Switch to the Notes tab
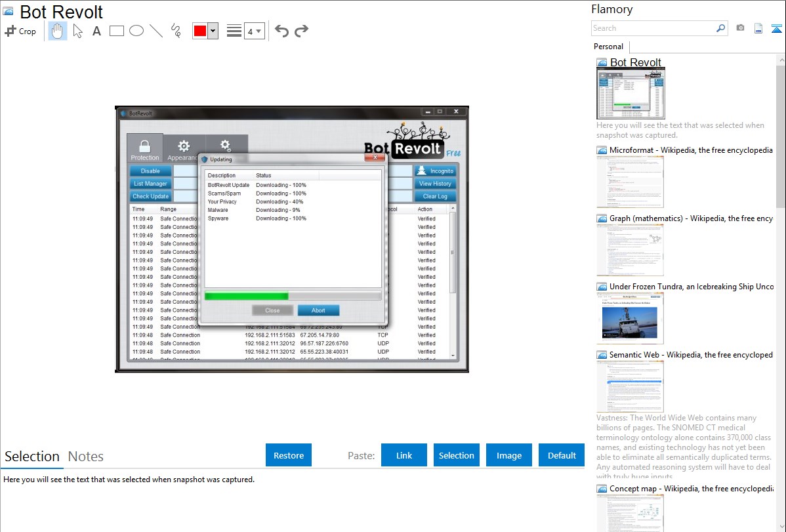This screenshot has height=532, width=786. (x=86, y=457)
